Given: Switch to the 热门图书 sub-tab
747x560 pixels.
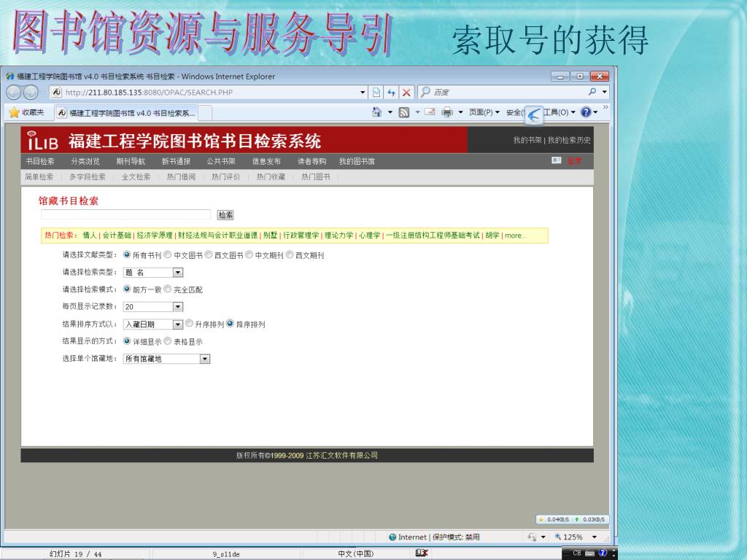Looking at the screenshot, I should [x=315, y=176].
